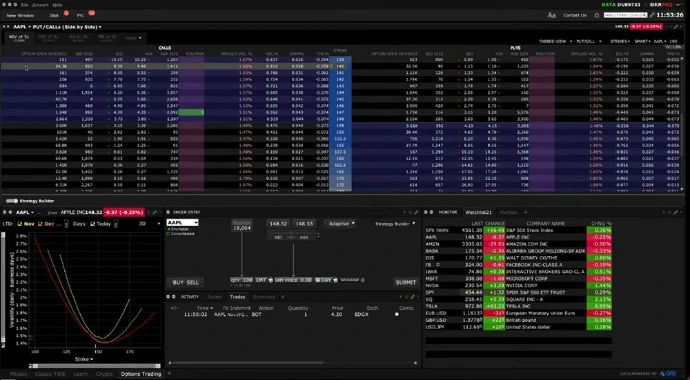Screen dimensions: 690x380
Task: Open the SMART exchange dropdown
Action: (642, 41)
